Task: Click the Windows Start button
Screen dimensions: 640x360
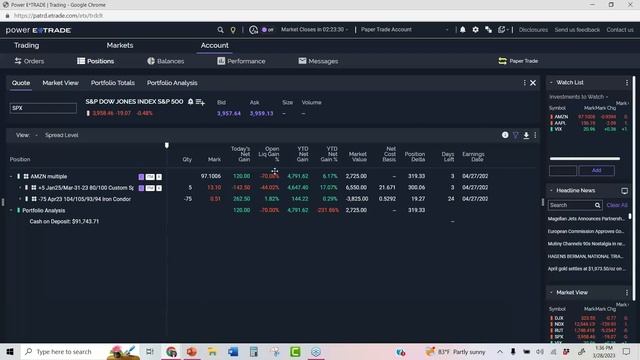Action: tap(10, 351)
